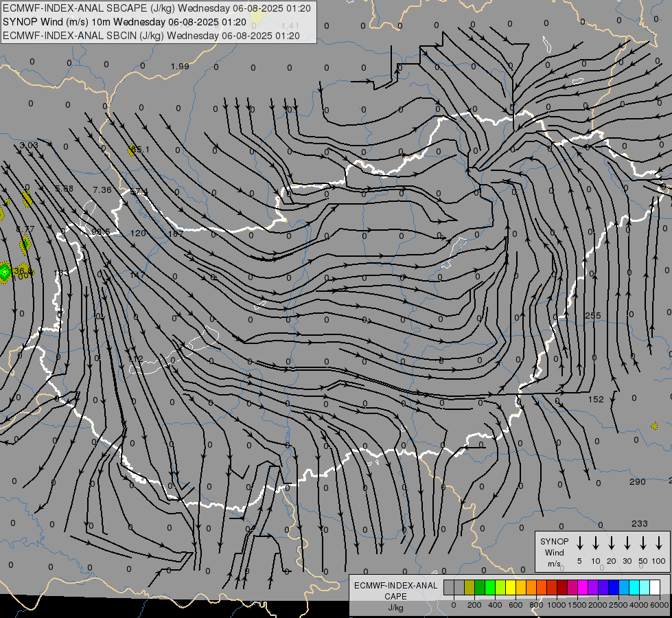Click the 1.99 value near the top of the map

[x=180, y=66]
